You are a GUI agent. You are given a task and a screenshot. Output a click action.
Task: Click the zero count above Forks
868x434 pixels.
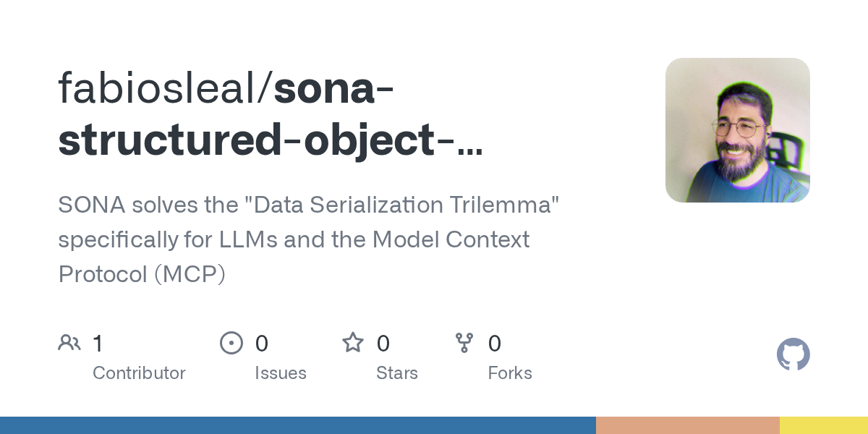tap(495, 343)
